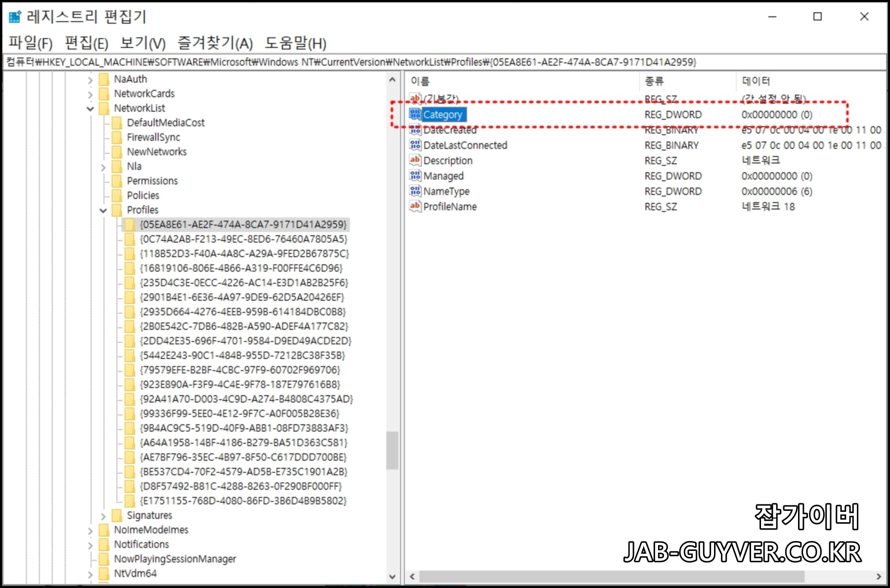Open the 편집(E) menu
The image size is (890, 588).
click(x=87, y=43)
